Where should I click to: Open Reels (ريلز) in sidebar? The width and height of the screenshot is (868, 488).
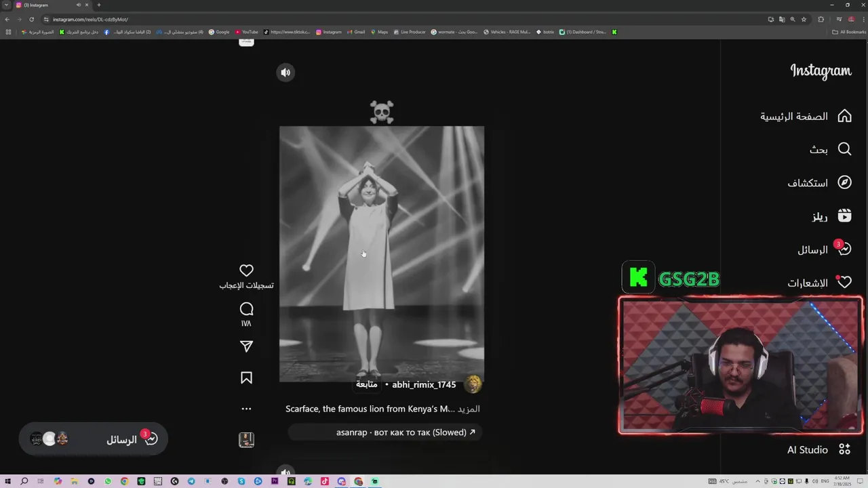(x=831, y=216)
